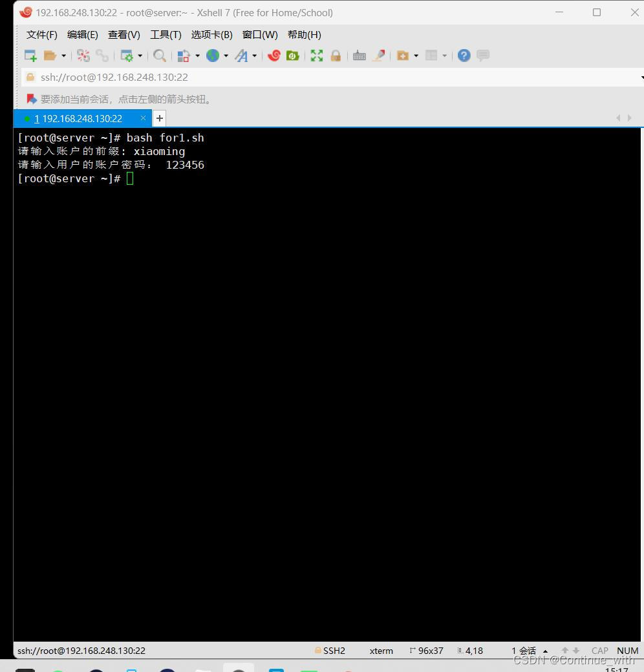Click the Find magnifier icon
The image size is (644, 672).
coord(160,56)
